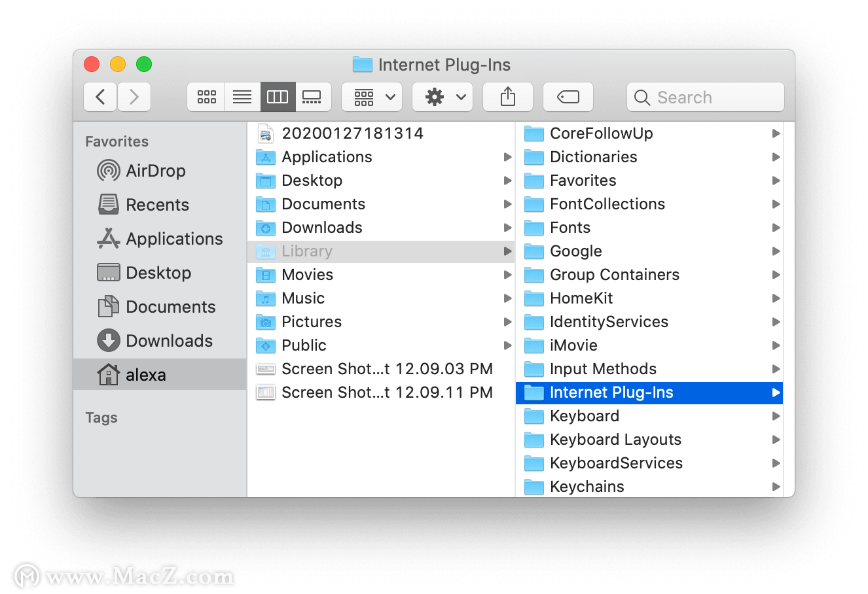Select AirDrop in the sidebar

(x=160, y=171)
